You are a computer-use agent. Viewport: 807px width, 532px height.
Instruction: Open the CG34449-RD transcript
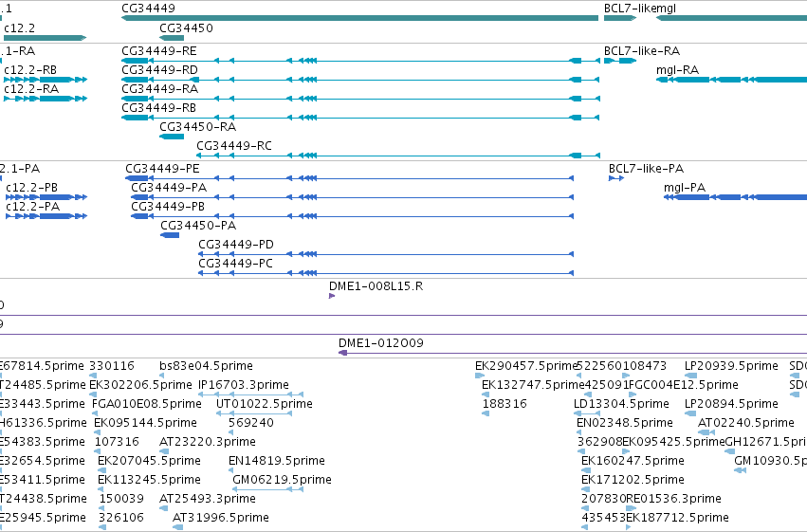tap(360, 80)
